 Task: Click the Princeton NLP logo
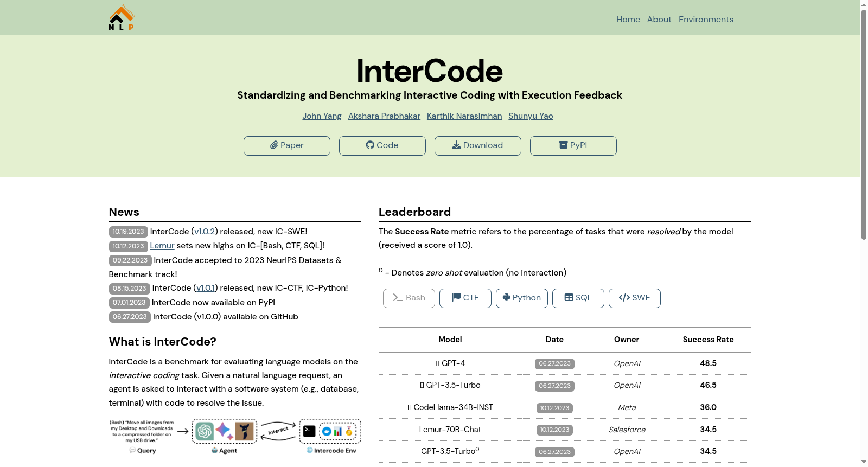(x=122, y=18)
